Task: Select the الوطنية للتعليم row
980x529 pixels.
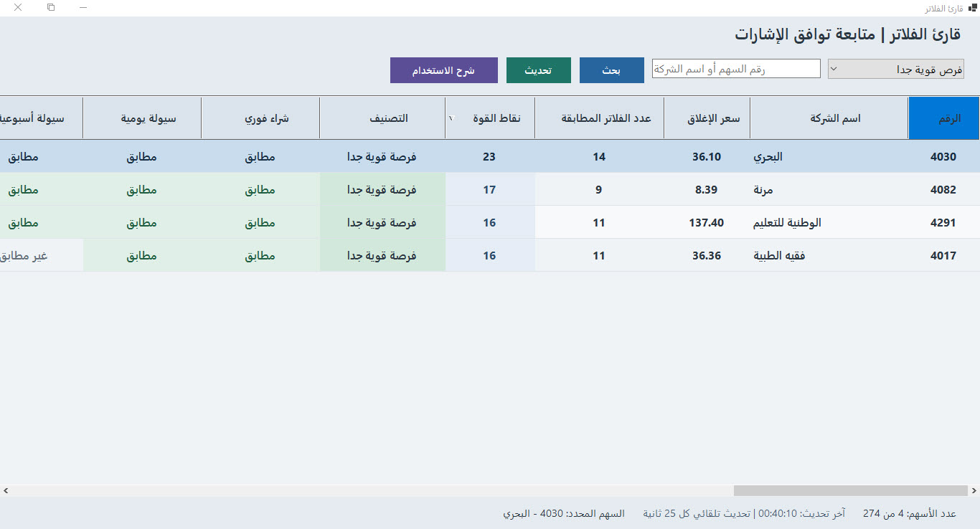Action: point(490,223)
